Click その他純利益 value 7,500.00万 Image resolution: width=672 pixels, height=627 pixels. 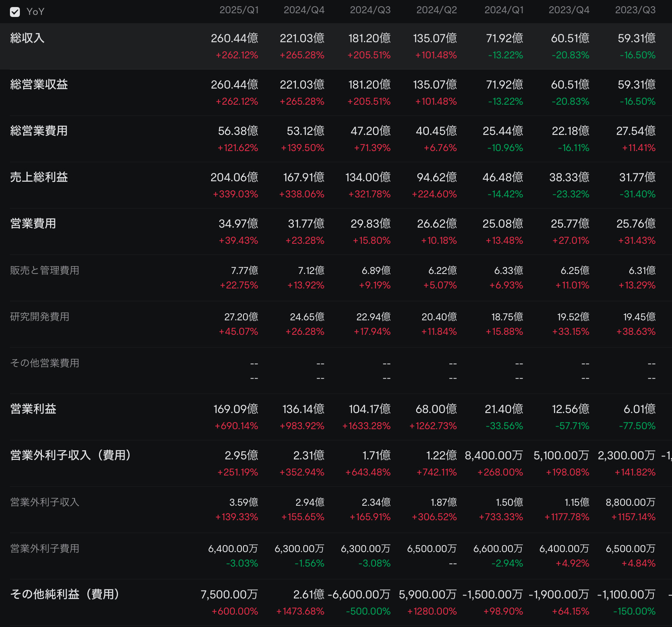click(229, 595)
